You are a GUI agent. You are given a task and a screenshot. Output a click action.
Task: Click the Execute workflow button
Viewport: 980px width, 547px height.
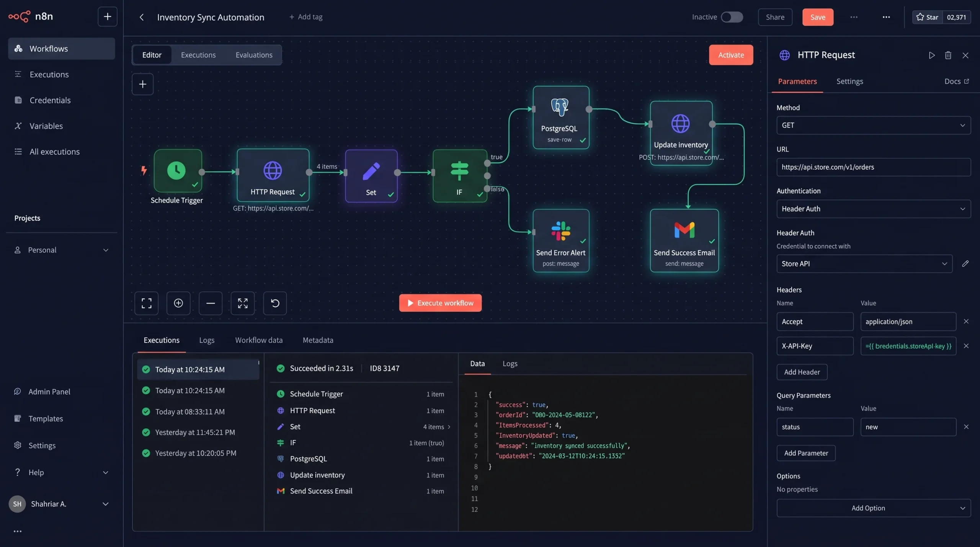tap(440, 303)
